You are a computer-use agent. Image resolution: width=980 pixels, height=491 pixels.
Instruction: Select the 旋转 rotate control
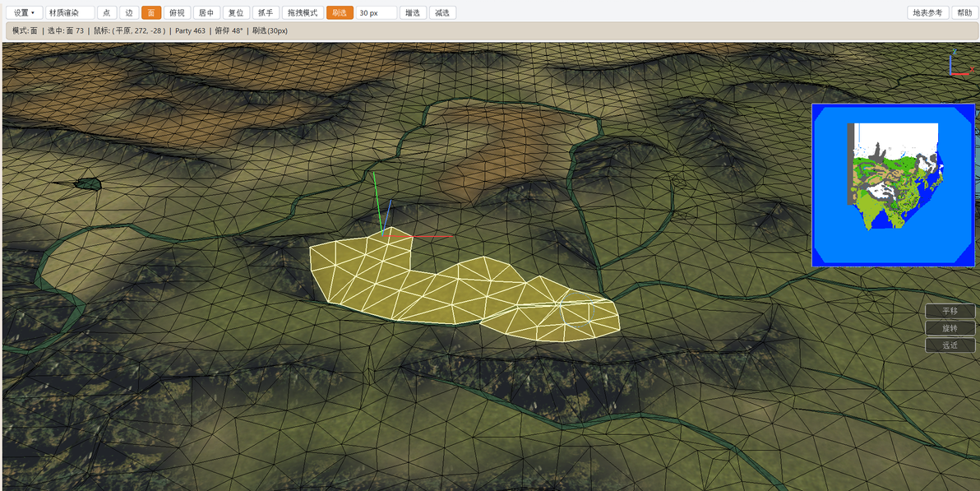(950, 328)
